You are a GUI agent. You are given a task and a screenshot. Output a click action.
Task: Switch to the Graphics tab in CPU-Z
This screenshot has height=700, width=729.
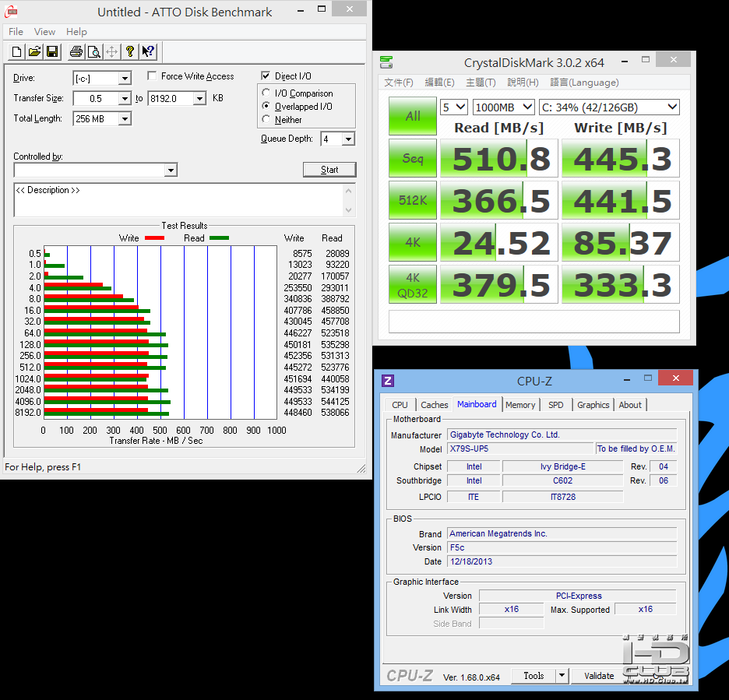click(593, 405)
